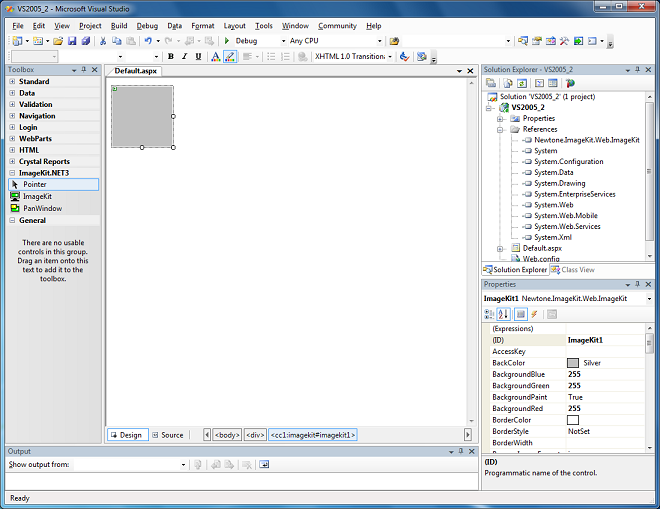Click the Underline formatting icon
Image resolution: width=660 pixels, height=509 pixels.
tap(198, 56)
